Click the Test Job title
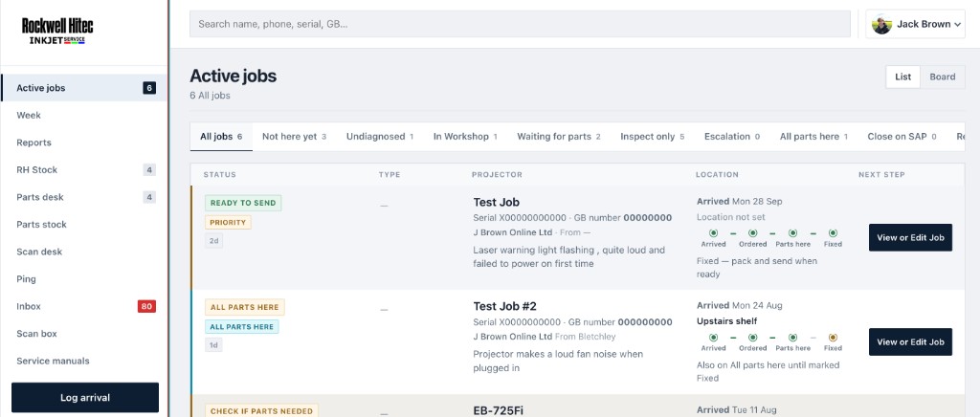 tap(497, 202)
